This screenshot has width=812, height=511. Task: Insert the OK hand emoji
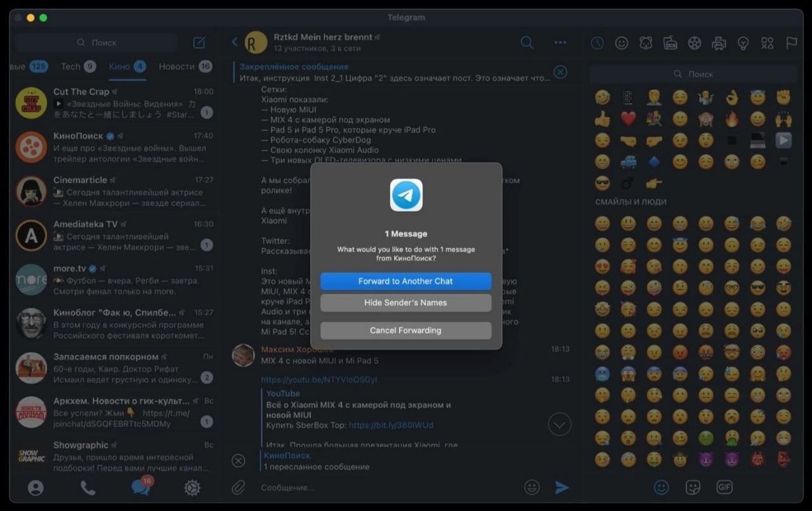point(731,97)
